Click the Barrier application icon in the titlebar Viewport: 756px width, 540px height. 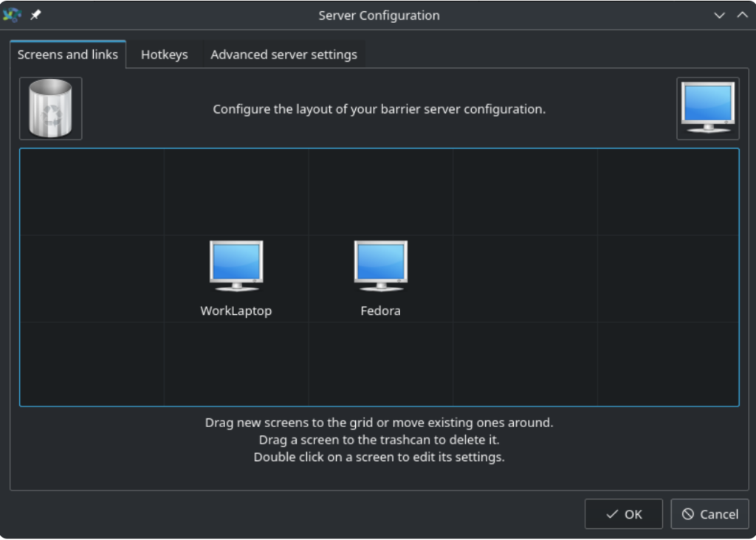12,15
